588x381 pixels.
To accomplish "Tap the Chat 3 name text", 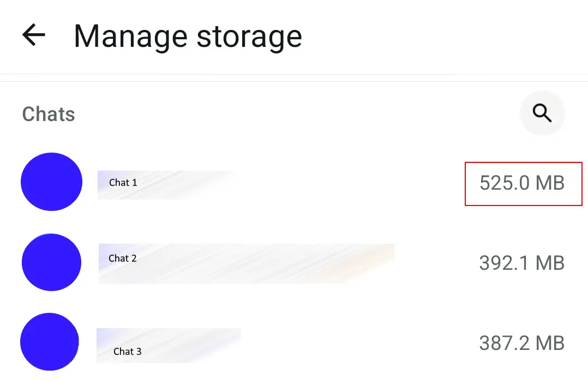I will 128,352.
